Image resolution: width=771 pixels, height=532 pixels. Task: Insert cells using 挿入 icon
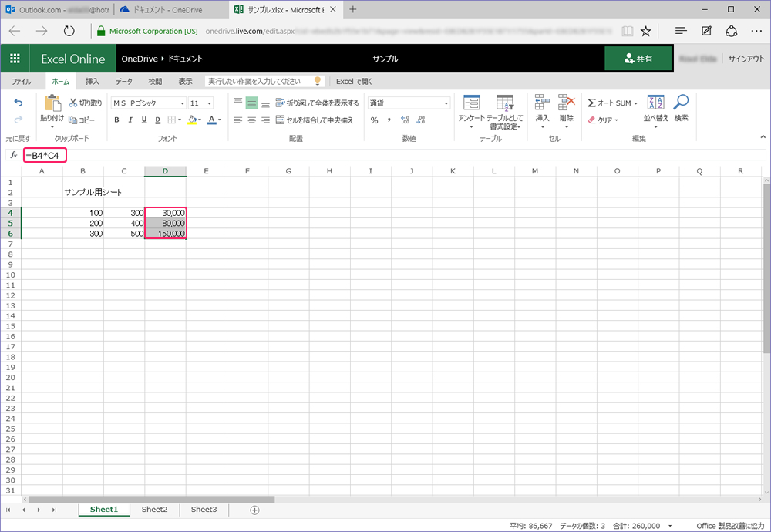tap(542, 112)
